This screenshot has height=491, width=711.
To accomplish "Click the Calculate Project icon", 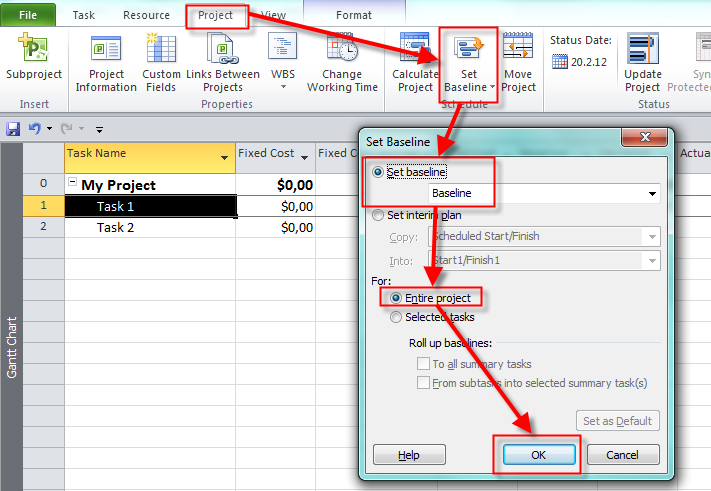I will click(414, 48).
